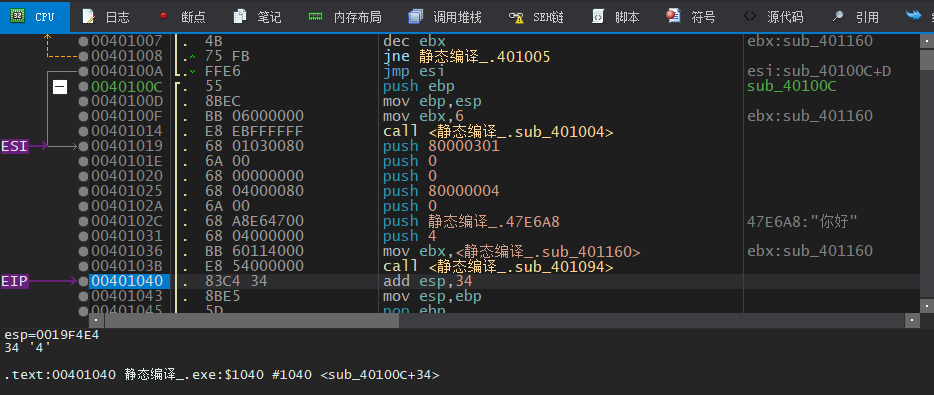
Task: Select the push 80000301 instruction
Action: coord(441,146)
